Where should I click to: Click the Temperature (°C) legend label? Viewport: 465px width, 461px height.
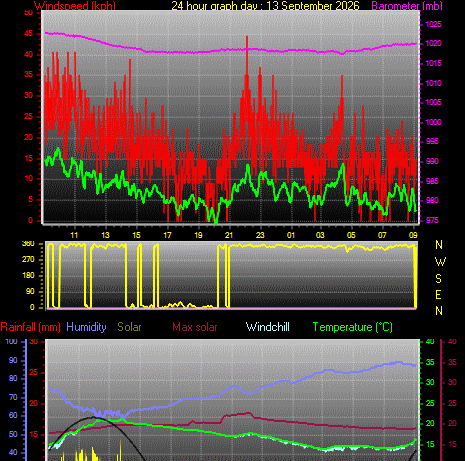click(353, 327)
